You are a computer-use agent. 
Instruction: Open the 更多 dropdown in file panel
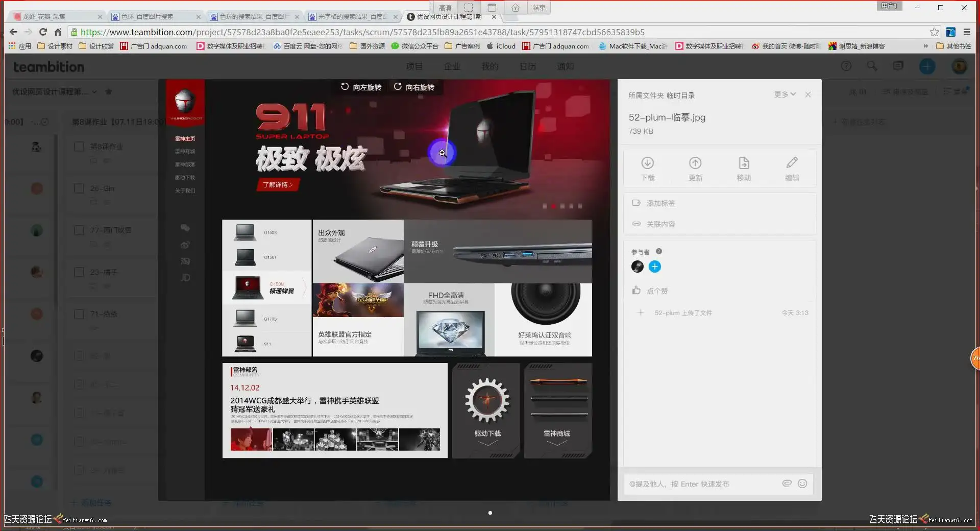coord(785,94)
